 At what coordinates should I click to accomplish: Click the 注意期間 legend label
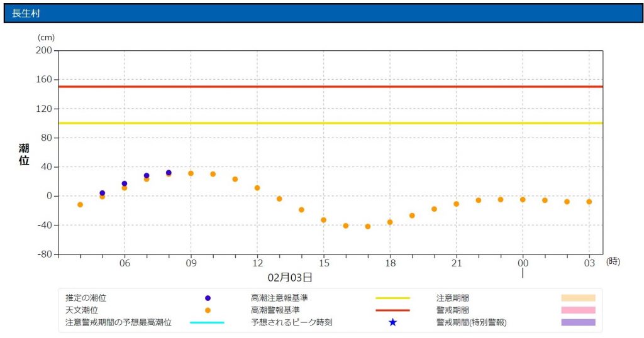click(453, 298)
